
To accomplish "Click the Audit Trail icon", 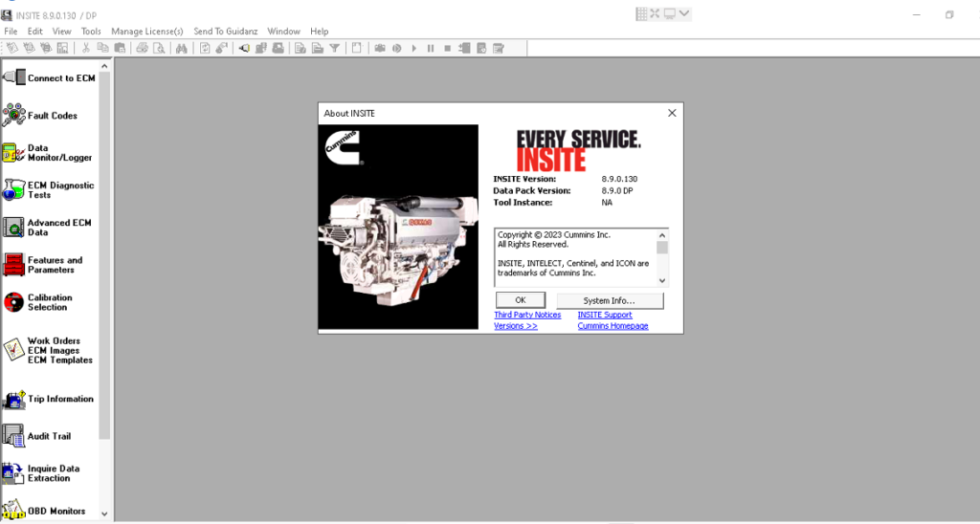I will [x=14, y=436].
